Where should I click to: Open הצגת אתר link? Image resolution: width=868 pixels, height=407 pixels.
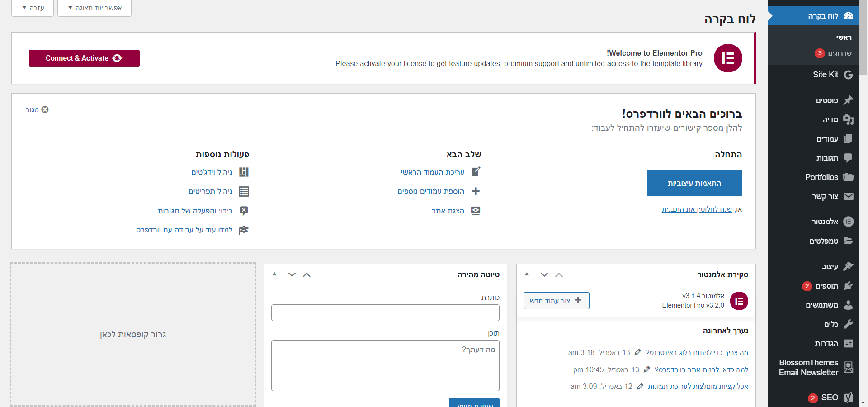point(448,211)
